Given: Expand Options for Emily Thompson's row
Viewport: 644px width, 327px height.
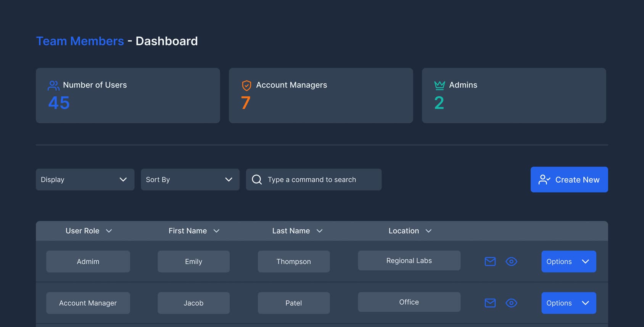Looking at the screenshot, I should tap(568, 262).
